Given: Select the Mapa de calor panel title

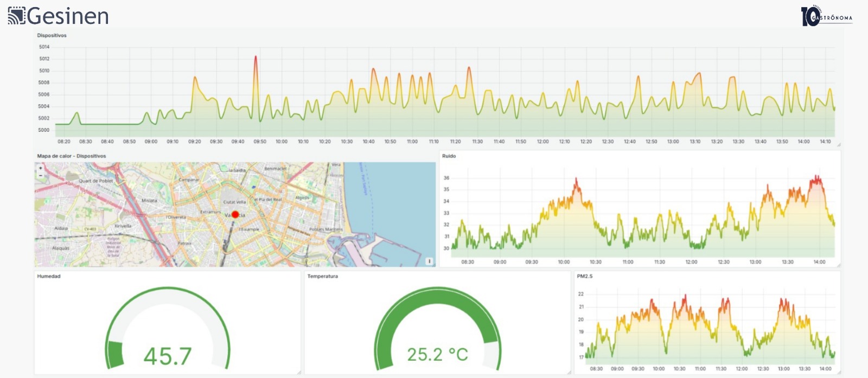Looking at the screenshot, I should click(71, 156).
